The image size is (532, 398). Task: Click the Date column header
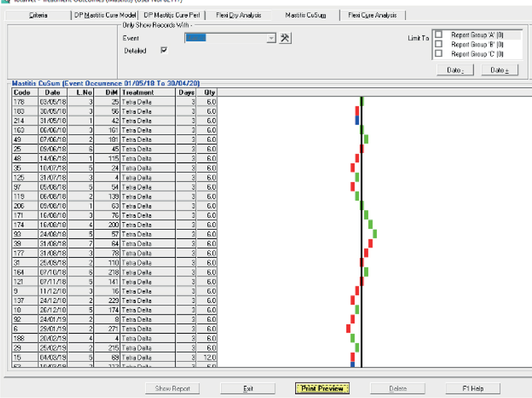53,92
